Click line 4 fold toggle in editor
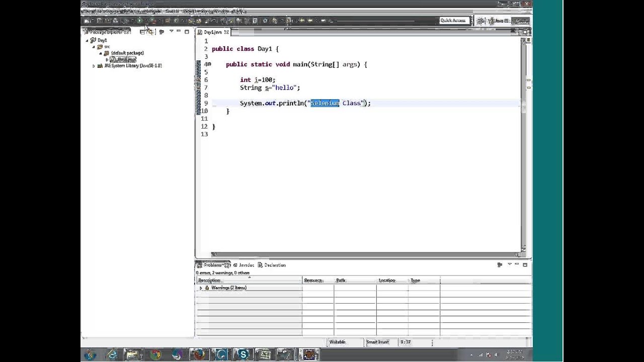 209,64
